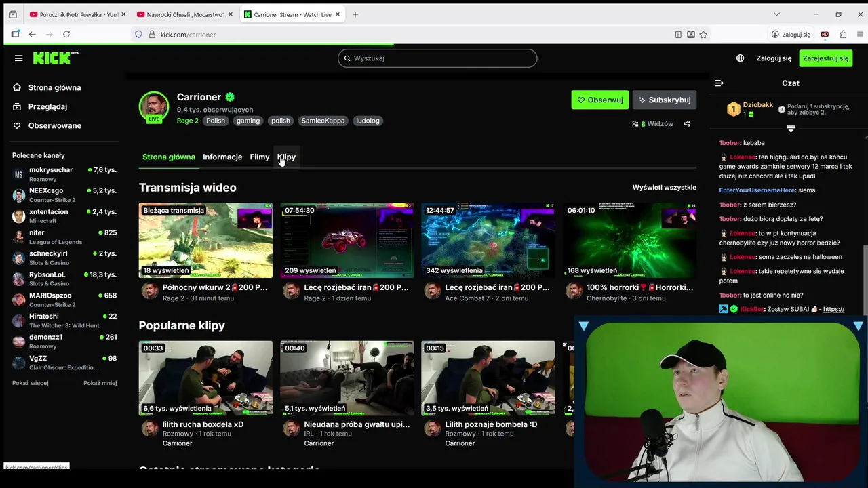The height and width of the screenshot is (488, 868).
Task: Collapse the chat panel with arrow icon
Action: 719,83
